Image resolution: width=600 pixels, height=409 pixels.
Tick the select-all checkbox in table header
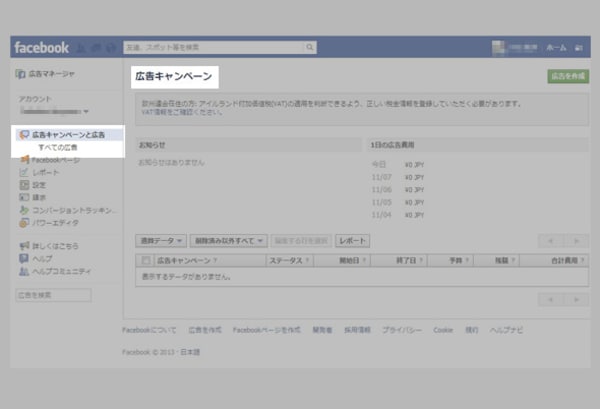tap(145, 261)
